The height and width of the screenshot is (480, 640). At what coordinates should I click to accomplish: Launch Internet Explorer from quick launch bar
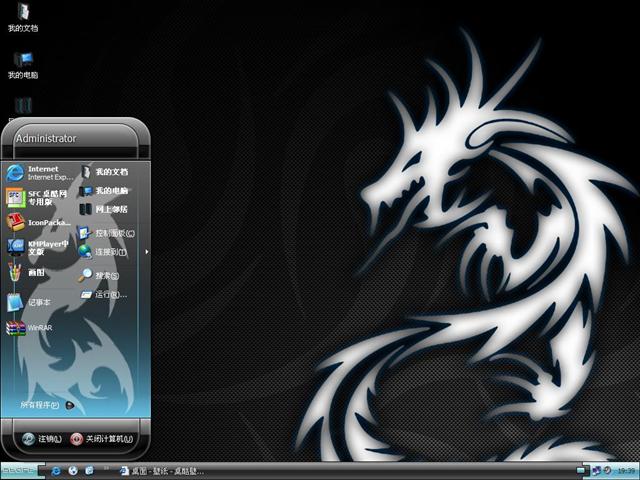(x=56, y=471)
